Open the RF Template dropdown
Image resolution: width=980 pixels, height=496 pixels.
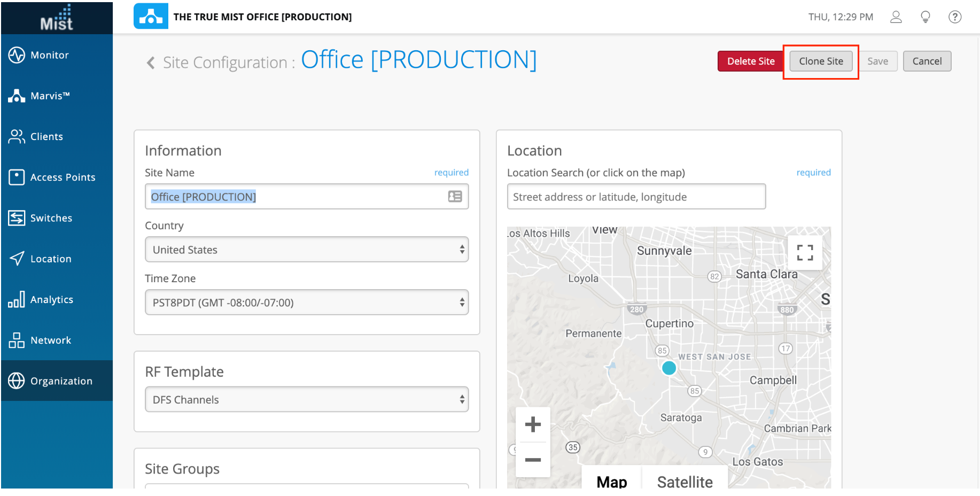click(x=307, y=400)
